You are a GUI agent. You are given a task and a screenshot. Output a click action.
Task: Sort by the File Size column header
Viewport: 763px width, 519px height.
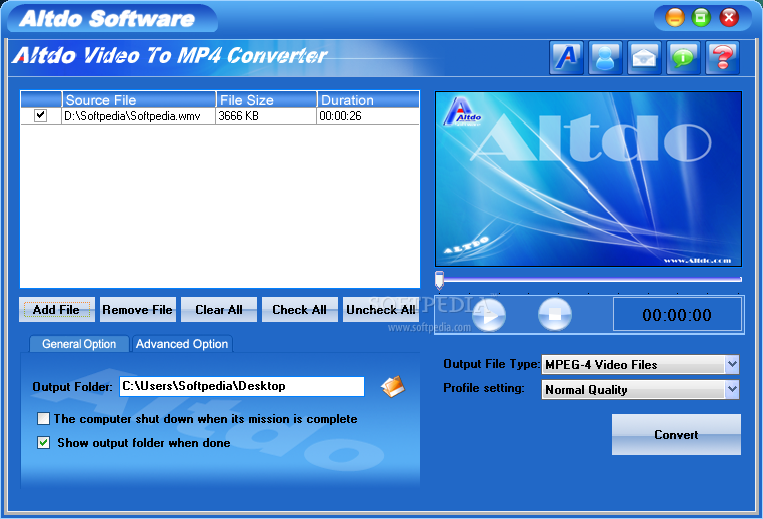click(266, 100)
